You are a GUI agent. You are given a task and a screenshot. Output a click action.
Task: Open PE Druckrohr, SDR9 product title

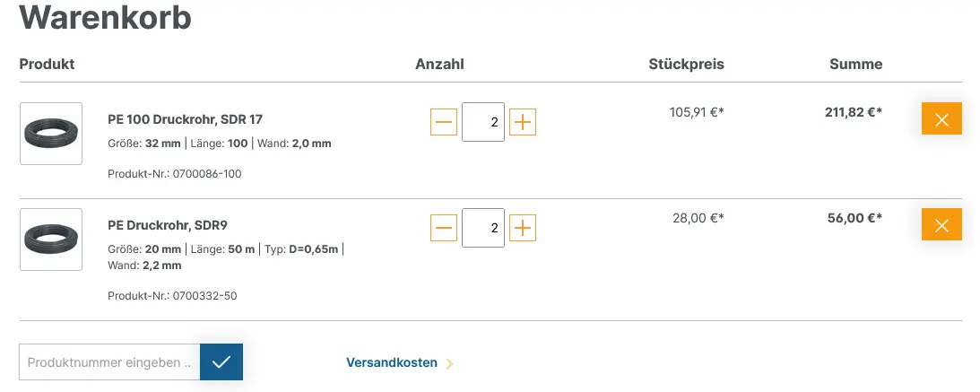click(172, 224)
